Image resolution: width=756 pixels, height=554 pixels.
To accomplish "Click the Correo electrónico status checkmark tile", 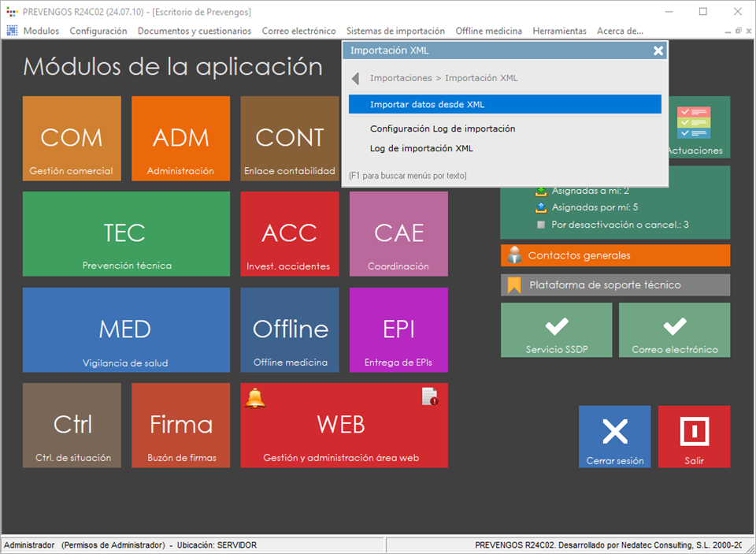I will click(x=674, y=329).
